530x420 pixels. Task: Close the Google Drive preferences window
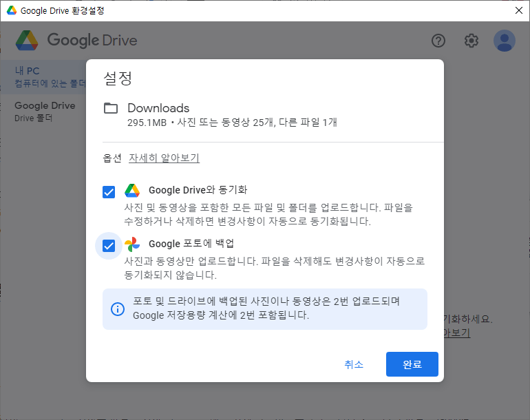[519, 10]
